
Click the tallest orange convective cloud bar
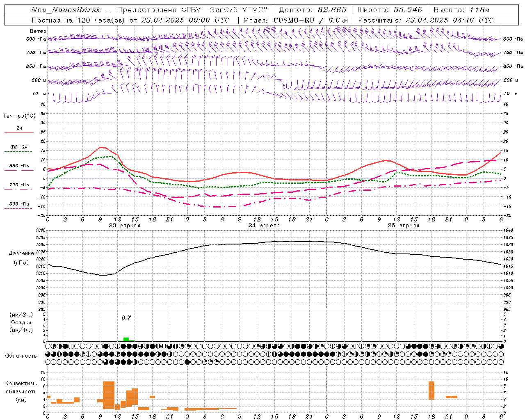coord(109,395)
